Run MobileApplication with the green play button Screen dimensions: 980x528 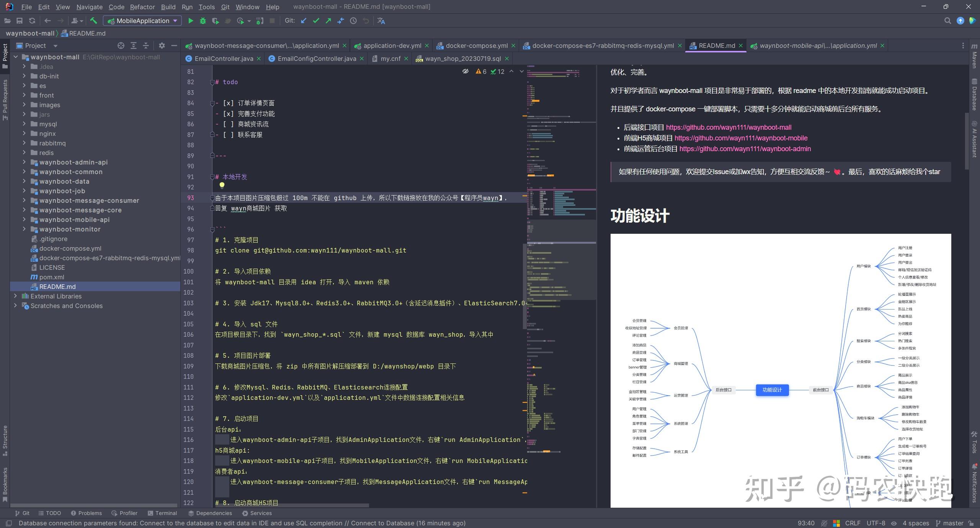[x=190, y=21]
